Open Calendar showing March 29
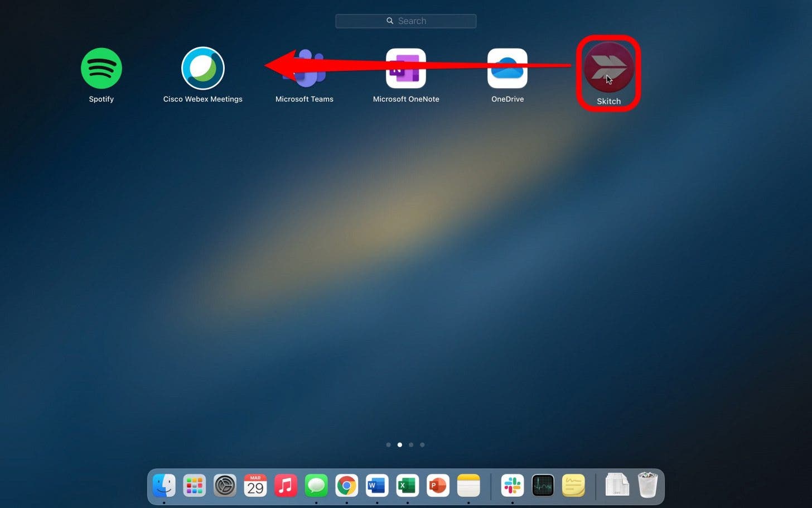 coord(255,485)
